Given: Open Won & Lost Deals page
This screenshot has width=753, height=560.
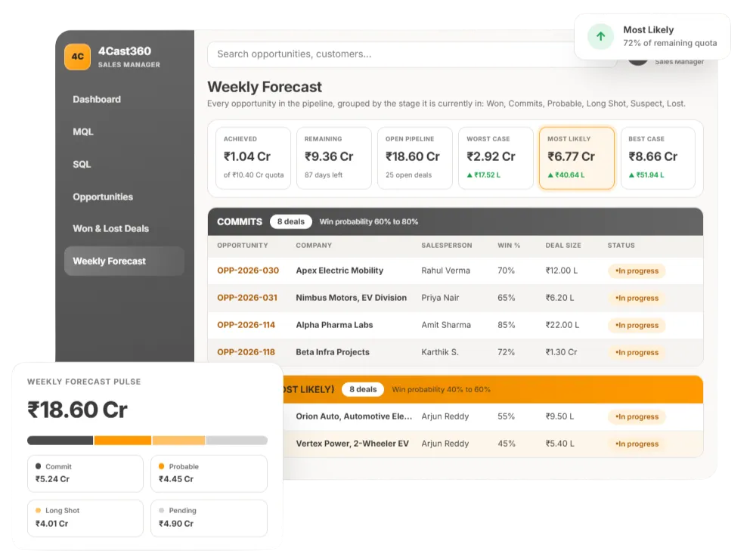Looking at the screenshot, I should click(x=110, y=229).
